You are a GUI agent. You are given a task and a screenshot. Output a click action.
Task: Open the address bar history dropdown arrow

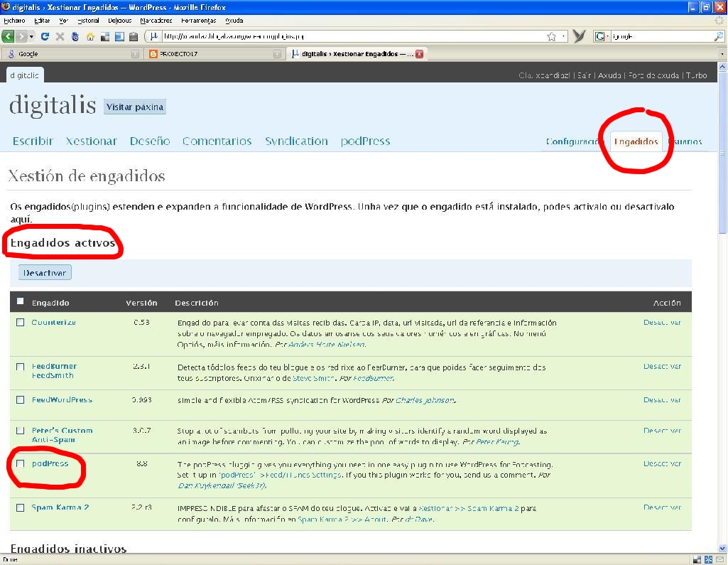tap(563, 36)
